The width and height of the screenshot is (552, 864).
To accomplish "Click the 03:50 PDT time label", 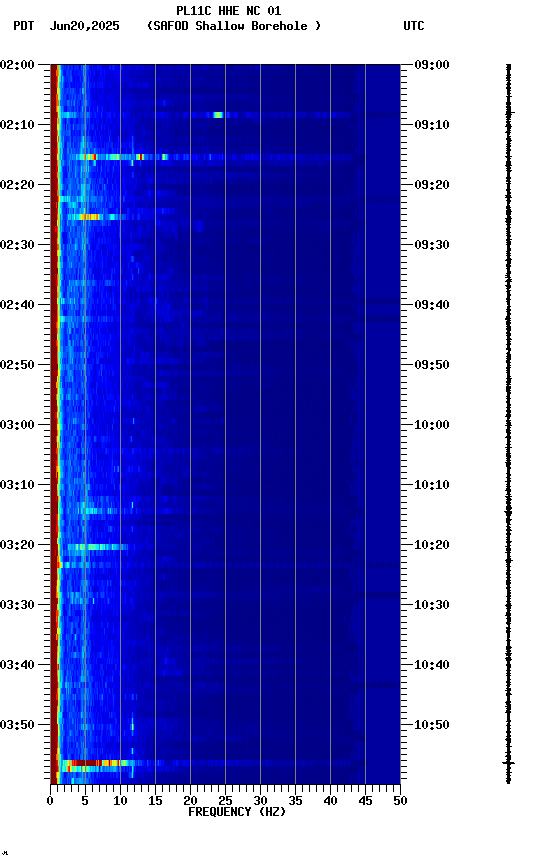I will 17,725.
